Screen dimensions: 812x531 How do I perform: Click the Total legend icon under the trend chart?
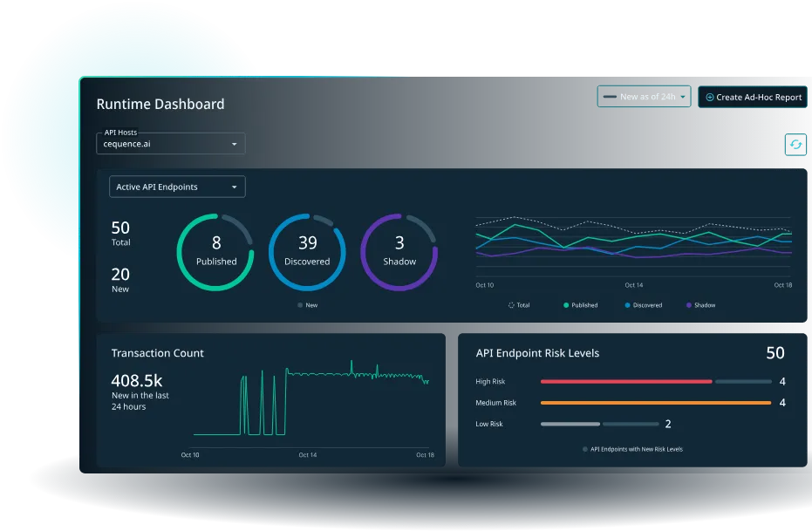coord(510,304)
